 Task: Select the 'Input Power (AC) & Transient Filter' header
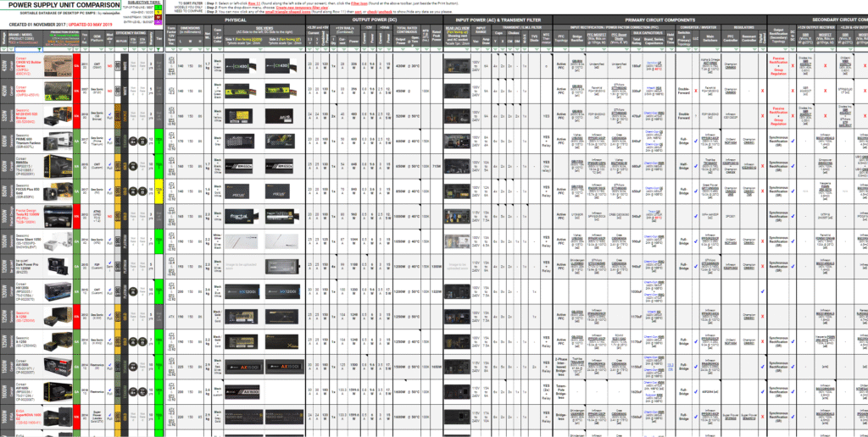(497, 19)
